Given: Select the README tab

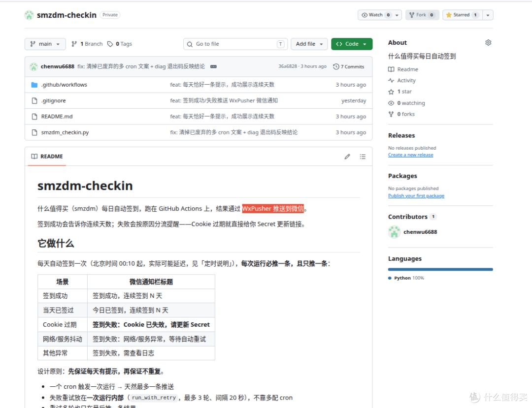Looking at the screenshot, I should [47, 157].
